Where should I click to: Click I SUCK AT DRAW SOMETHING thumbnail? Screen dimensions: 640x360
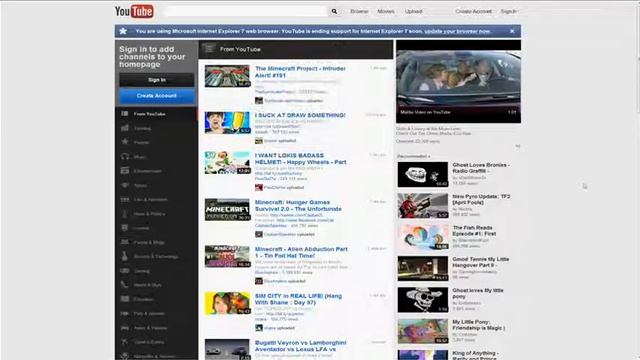(227, 122)
